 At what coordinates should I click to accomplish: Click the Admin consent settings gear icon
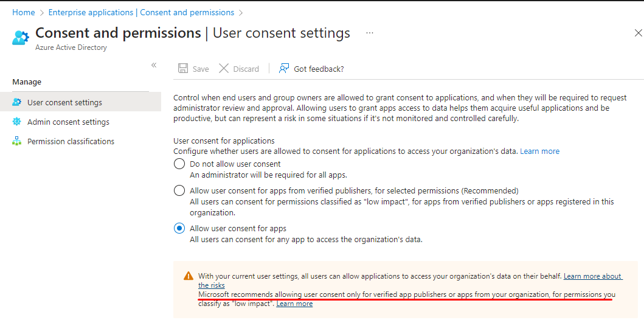[x=17, y=122]
